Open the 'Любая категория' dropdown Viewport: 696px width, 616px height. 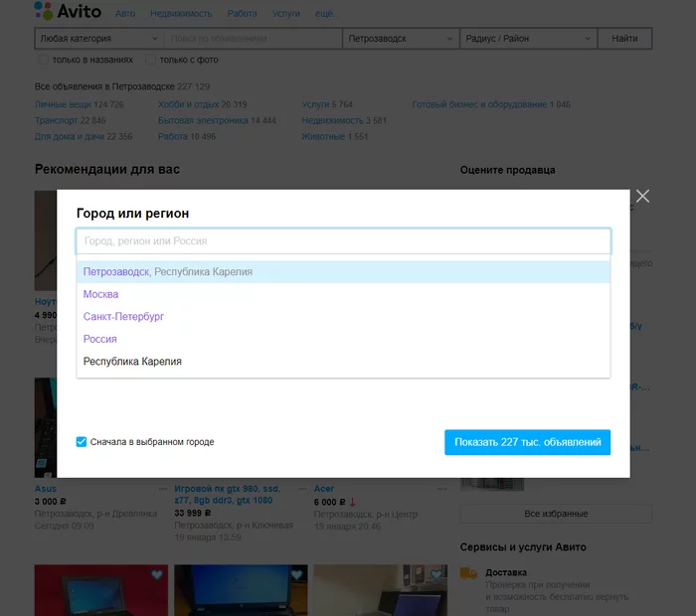(99, 39)
